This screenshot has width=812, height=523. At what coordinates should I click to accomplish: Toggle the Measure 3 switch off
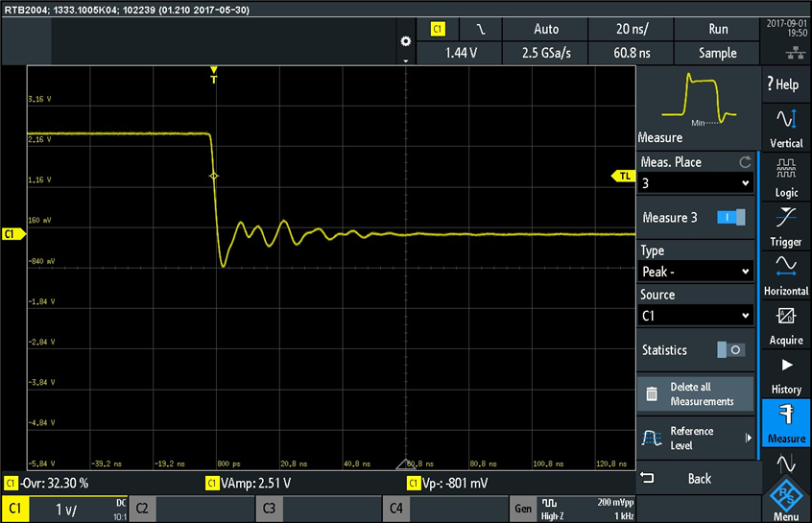[730, 218]
